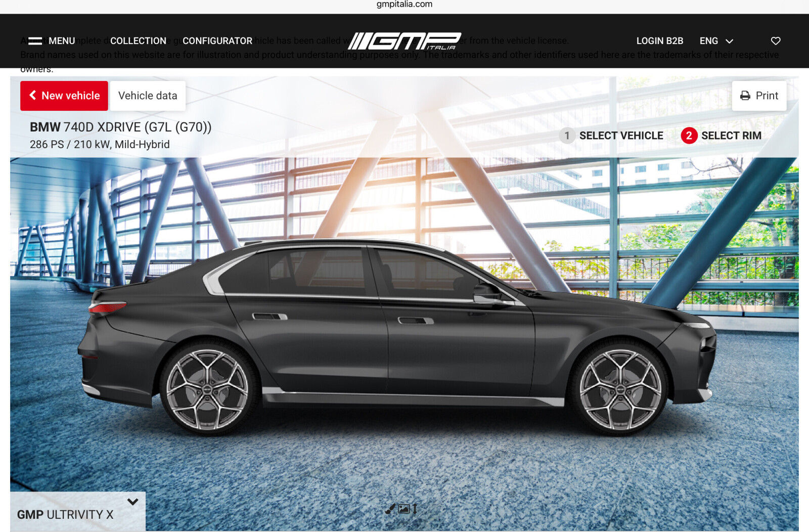Open the hamburger MENU
This screenshot has height=532, width=809.
(x=52, y=41)
